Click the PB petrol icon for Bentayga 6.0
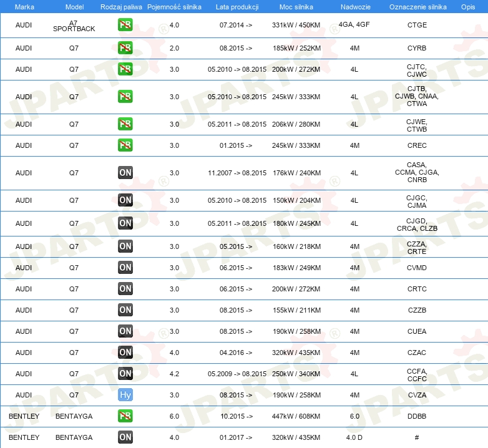This screenshot has width=488, height=448. point(125,416)
